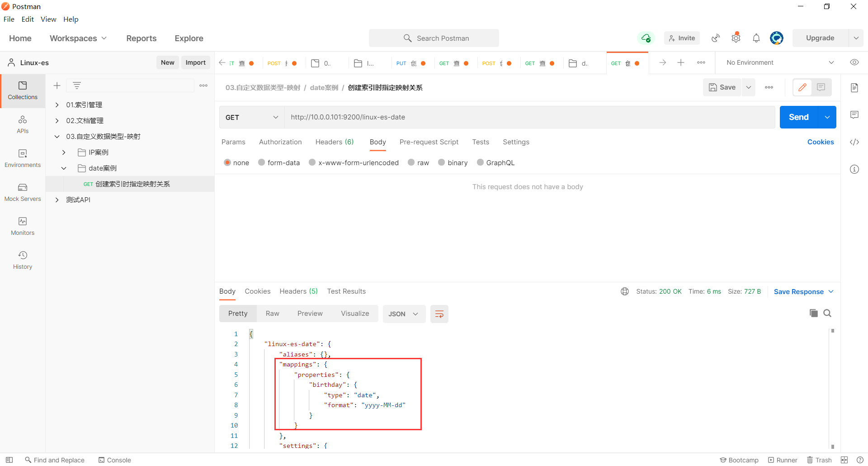Click the Invite button
Viewport: 868px width, 466px height.
point(682,38)
